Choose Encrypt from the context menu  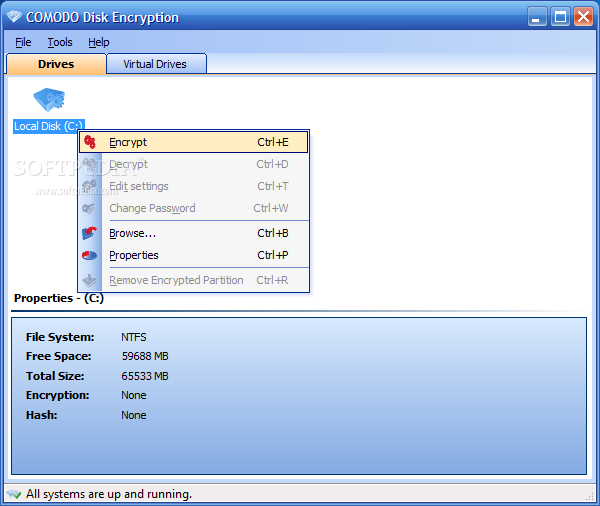click(194, 142)
